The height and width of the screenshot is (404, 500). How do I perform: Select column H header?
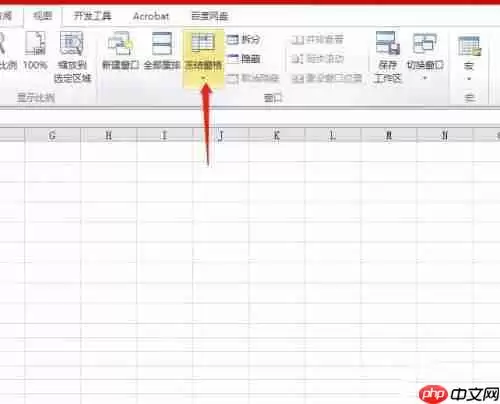[109, 135]
